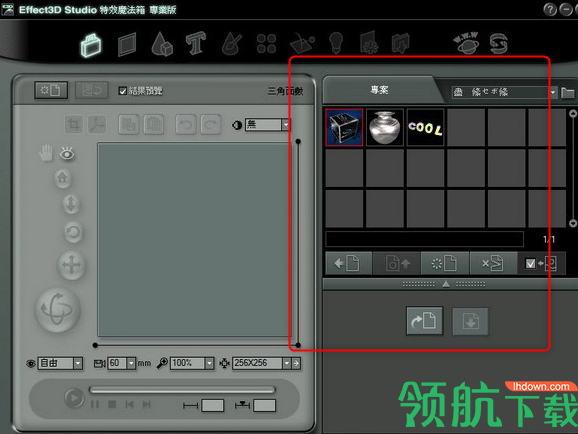Open the WWW planet web icon
The width and height of the screenshot is (578, 434).
click(x=466, y=43)
